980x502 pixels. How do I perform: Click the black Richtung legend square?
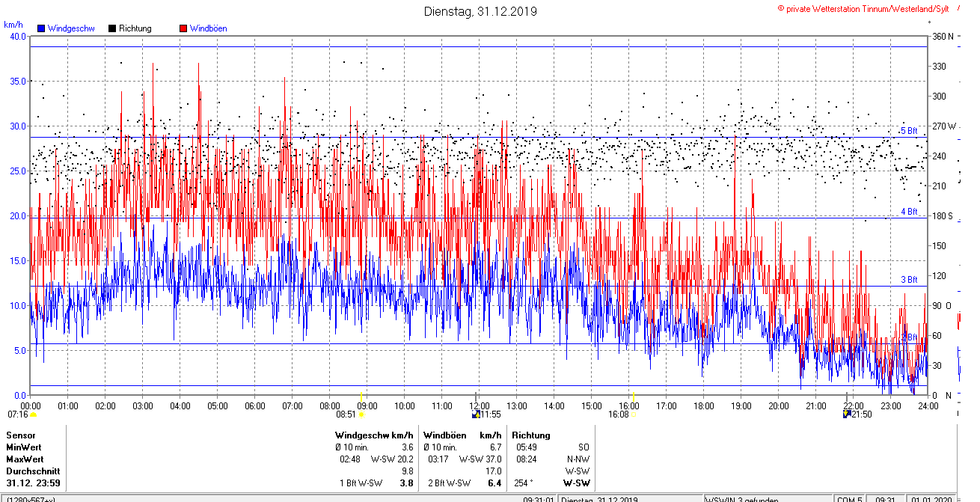tap(112, 28)
